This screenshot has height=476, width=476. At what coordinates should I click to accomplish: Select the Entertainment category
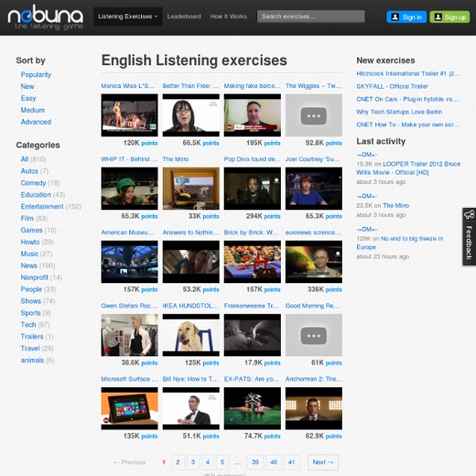(42, 207)
